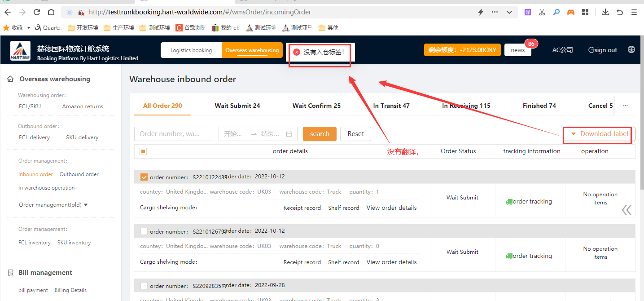Click the scissors screenshot extension icon

point(542,12)
